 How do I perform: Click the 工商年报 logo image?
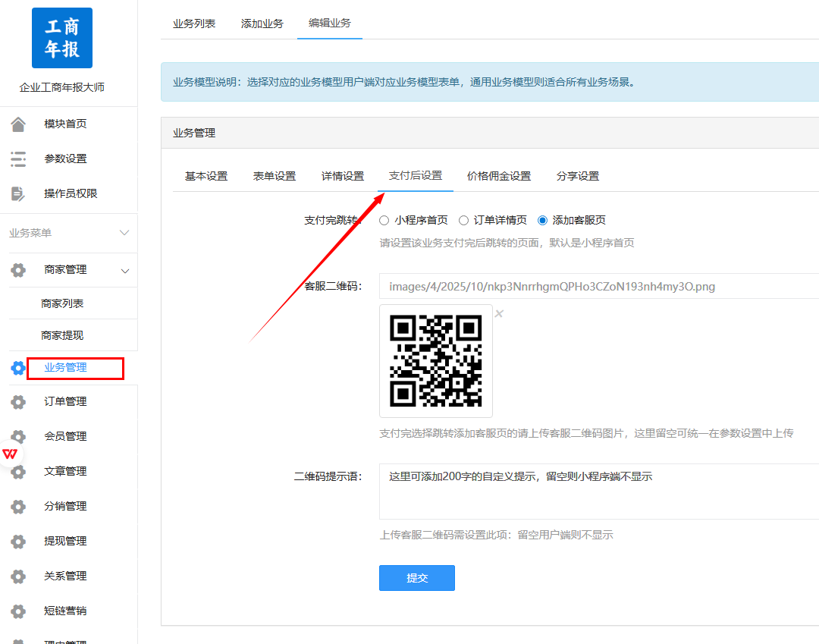[x=61, y=38]
